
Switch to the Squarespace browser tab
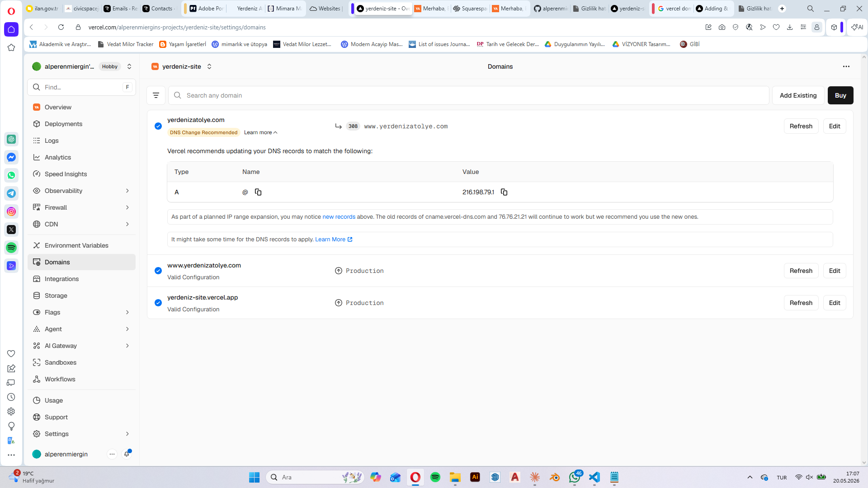(x=470, y=9)
